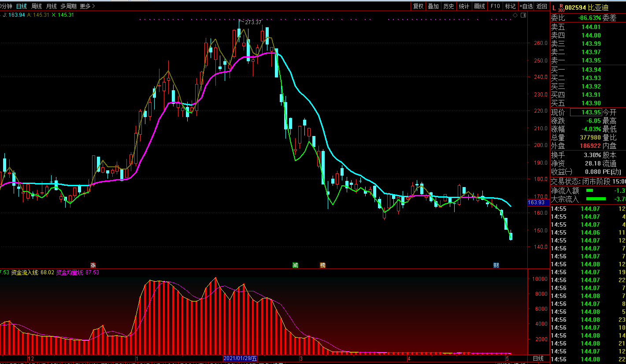Click the 2021/01/29/五 date marker on timeline
Screen dimensions: 626x364
click(x=240, y=358)
